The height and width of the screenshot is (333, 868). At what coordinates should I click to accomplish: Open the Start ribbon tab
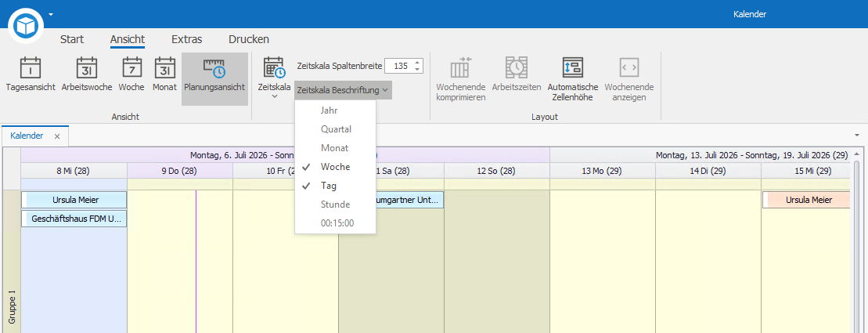click(72, 39)
